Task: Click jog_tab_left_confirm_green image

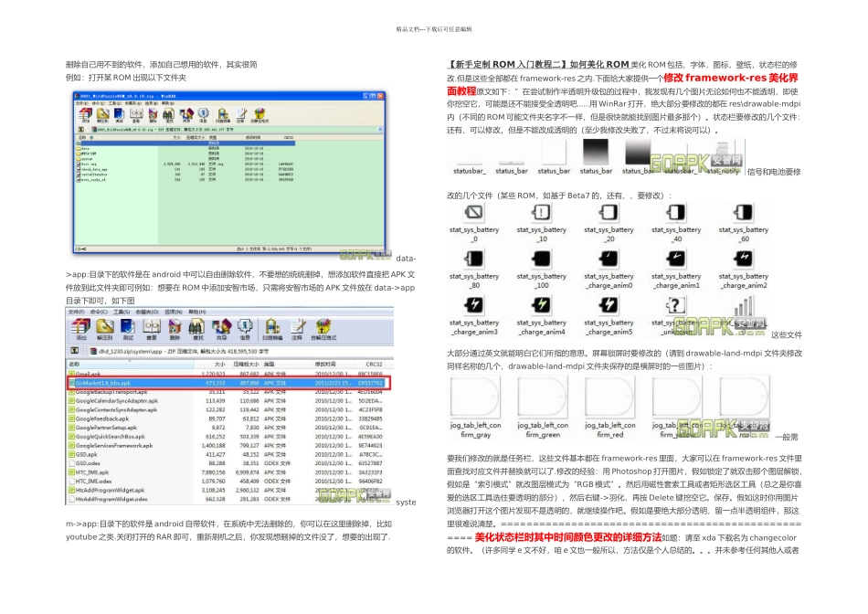Action: pos(543,397)
